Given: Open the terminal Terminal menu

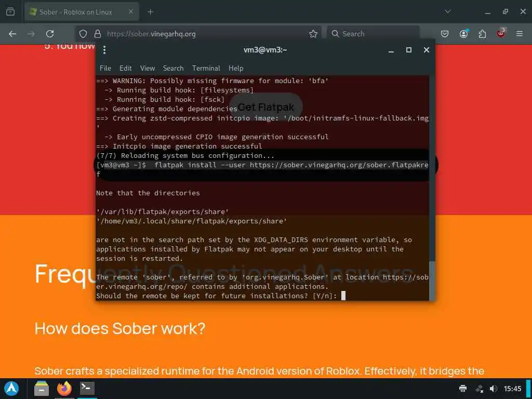Looking at the screenshot, I should 206,68.
